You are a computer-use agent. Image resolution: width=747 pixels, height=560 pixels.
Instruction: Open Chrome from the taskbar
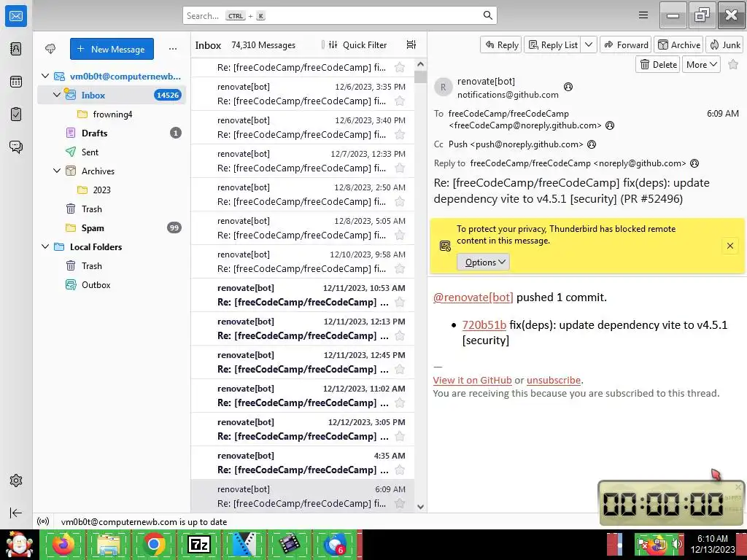click(x=153, y=544)
